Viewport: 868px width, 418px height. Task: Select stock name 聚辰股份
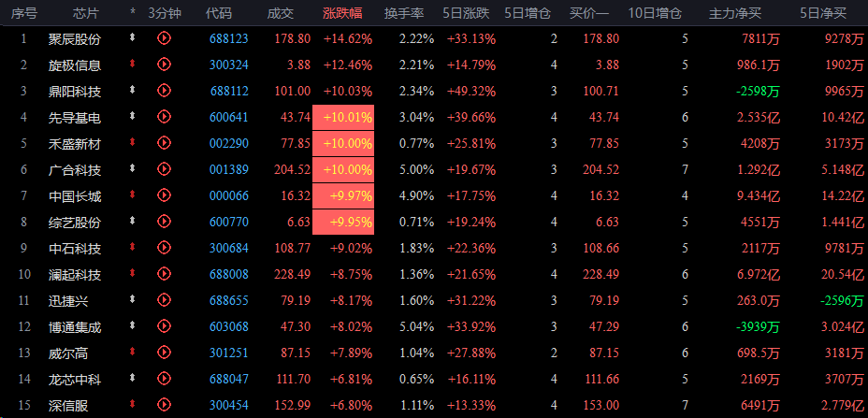pos(75,38)
